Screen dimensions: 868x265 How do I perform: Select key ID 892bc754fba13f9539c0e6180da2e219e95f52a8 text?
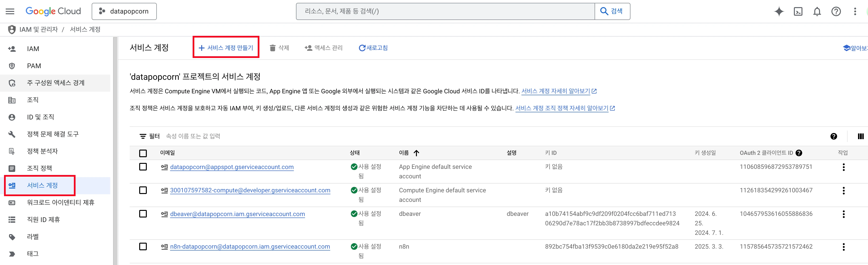click(612, 247)
